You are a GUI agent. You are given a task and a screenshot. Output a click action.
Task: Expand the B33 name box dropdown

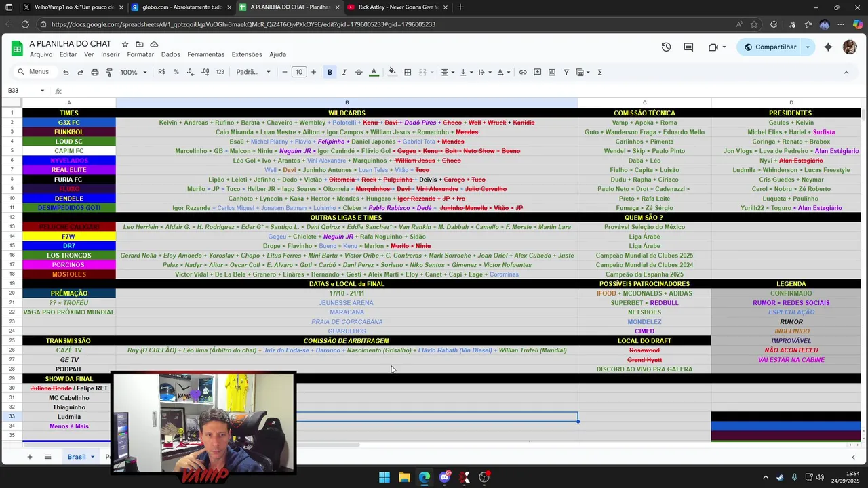(42, 91)
